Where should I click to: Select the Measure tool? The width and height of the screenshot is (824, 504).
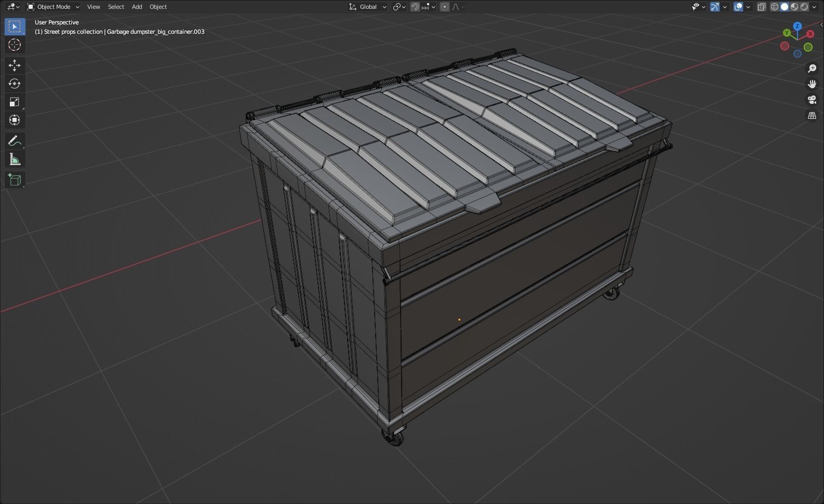coord(15,159)
